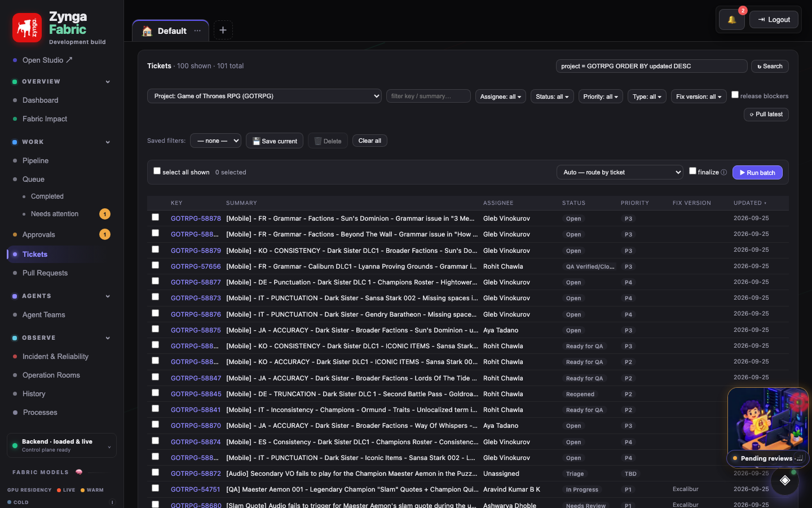Check the select all shown checkbox
Screen dimensions: 812x508
(x=157, y=171)
